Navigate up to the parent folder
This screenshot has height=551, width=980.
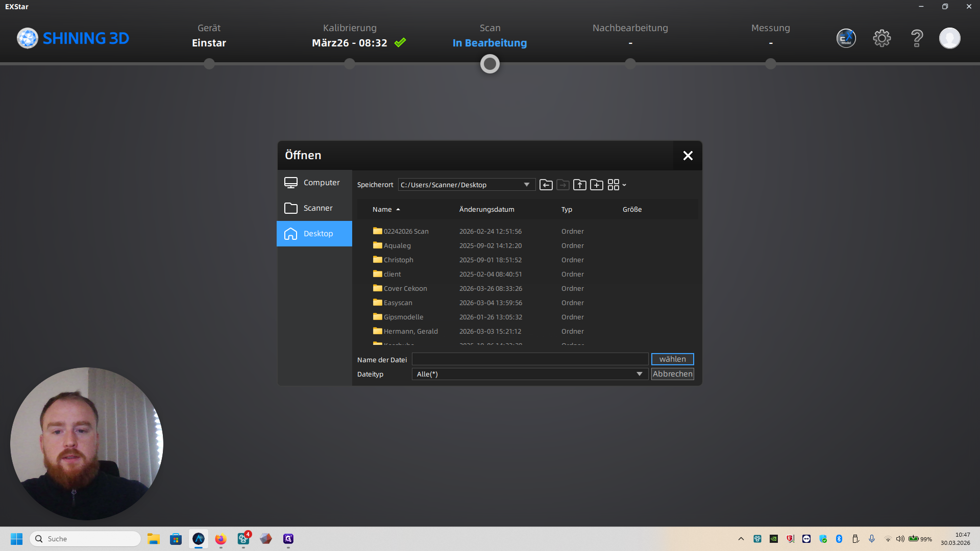tap(579, 185)
